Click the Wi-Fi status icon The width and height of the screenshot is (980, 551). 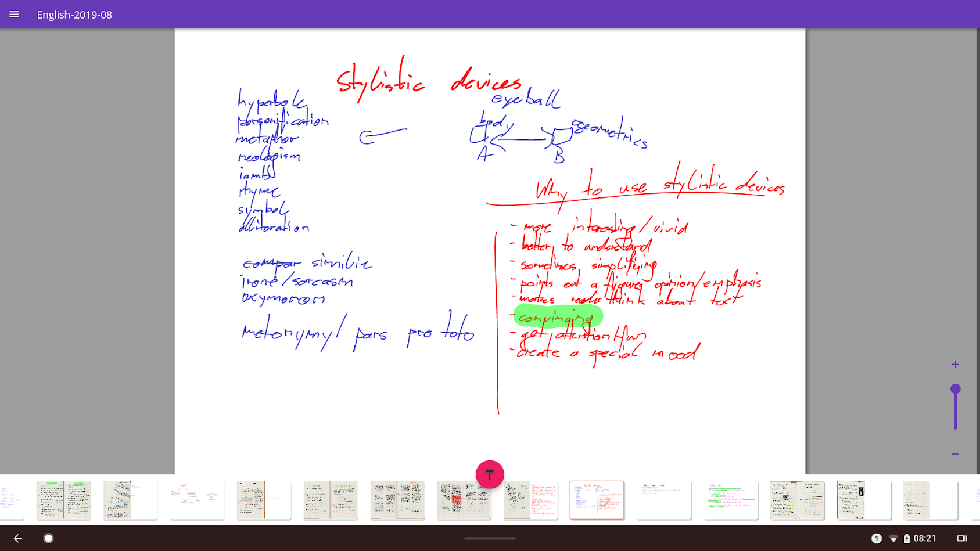[893, 539]
